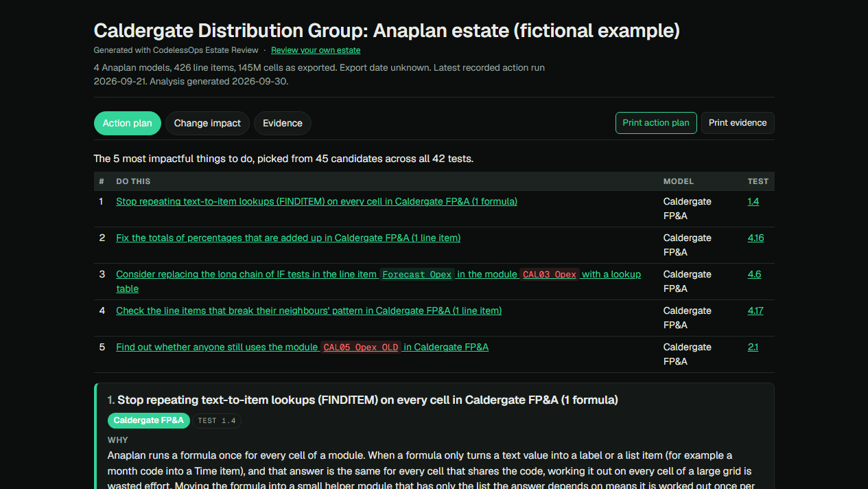The image size is (868, 489).
Task: Click test link 4.6
Action: click(x=754, y=274)
